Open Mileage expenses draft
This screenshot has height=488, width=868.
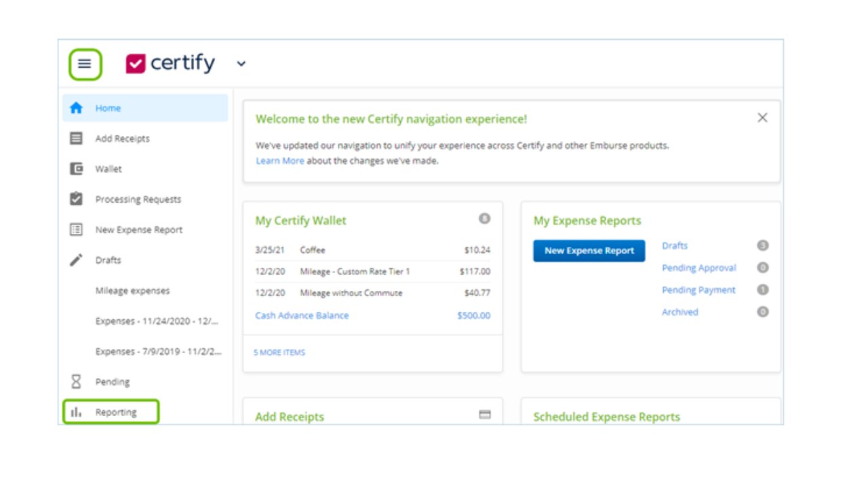(x=132, y=291)
